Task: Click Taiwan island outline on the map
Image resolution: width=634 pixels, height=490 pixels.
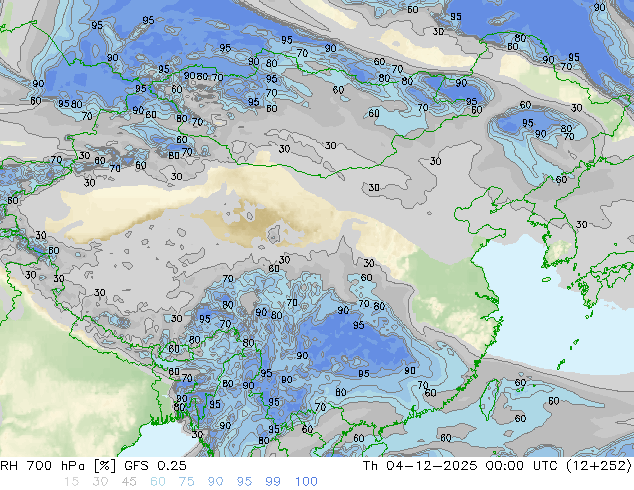Action: [x=489, y=399]
